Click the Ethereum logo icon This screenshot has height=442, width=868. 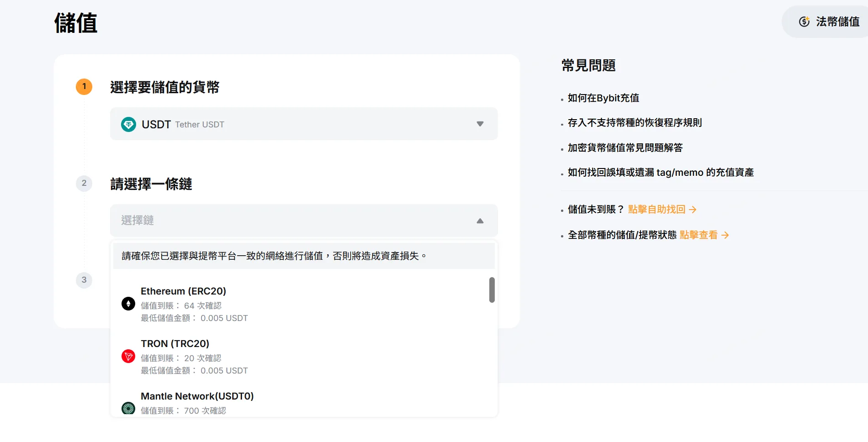[128, 304]
